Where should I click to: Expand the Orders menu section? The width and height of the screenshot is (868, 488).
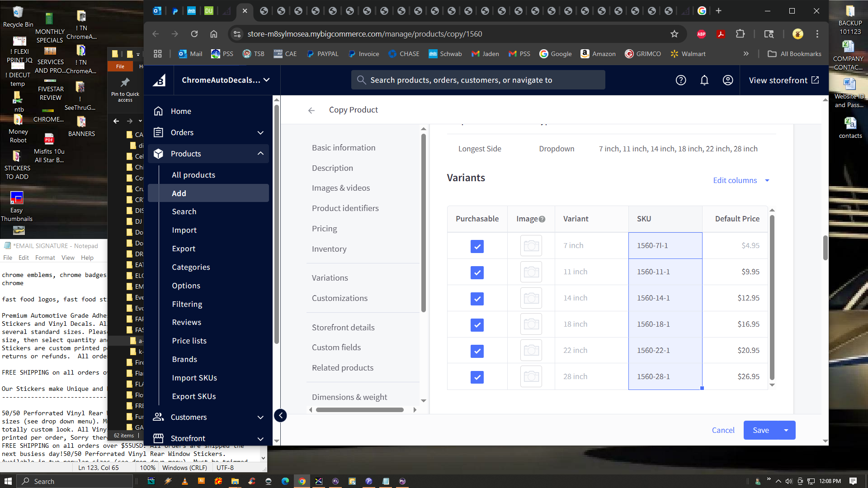coord(260,133)
